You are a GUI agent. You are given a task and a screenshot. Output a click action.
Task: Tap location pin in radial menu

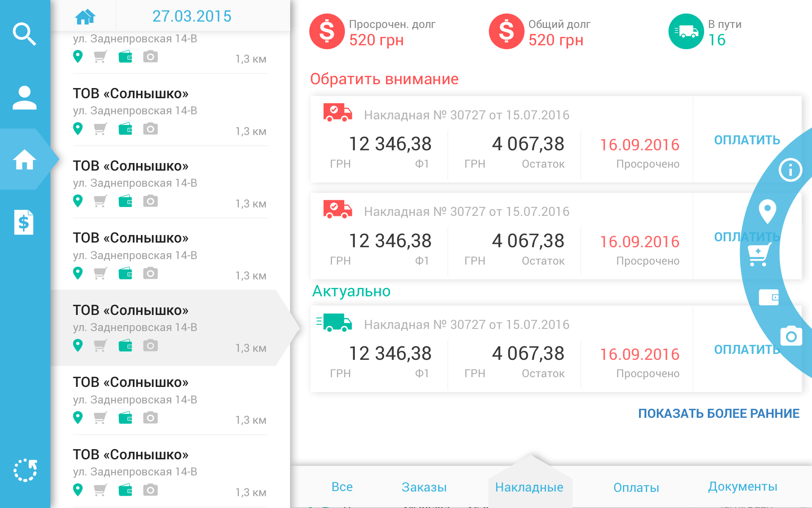coord(767,211)
